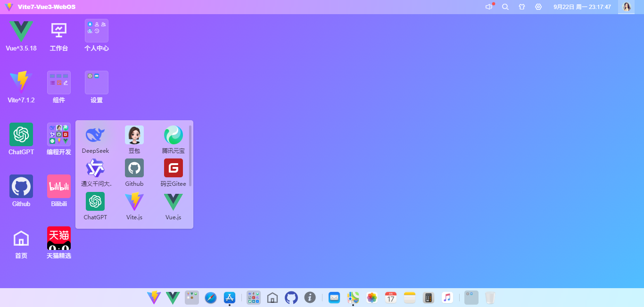Viewport: 644px width, 307px height.
Task: Open 通义千问 in the folder popup
Action: pos(95,173)
